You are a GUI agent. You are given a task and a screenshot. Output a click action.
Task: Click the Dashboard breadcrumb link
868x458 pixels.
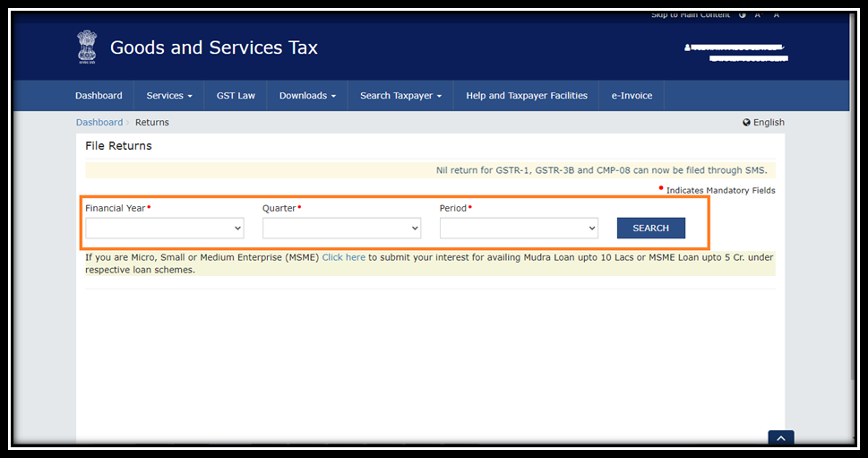coord(99,123)
